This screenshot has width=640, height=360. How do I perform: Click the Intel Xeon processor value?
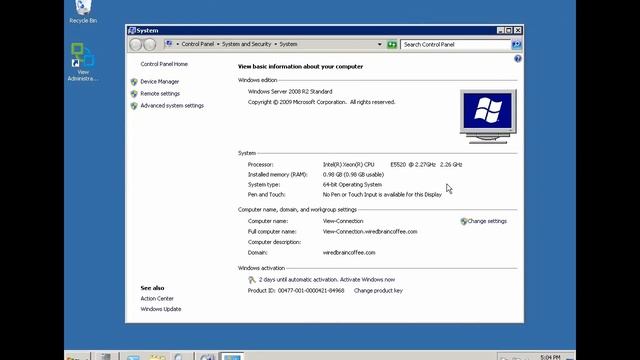pos(393,165)
